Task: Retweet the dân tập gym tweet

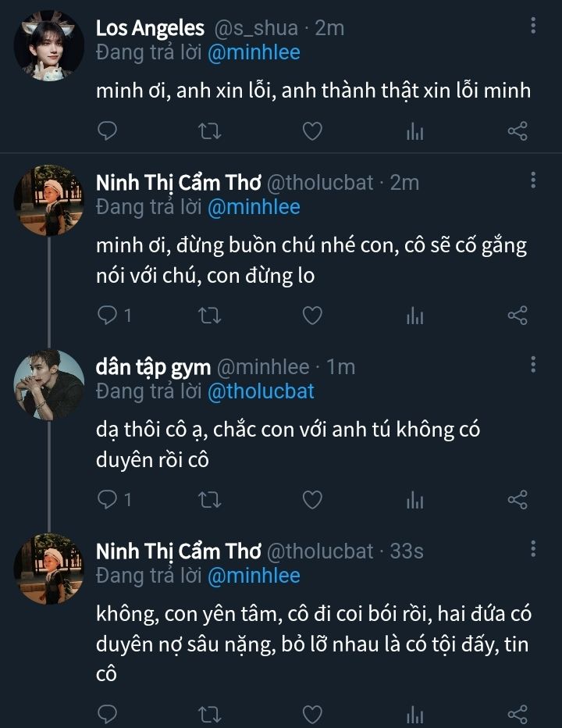Action: 210,499
